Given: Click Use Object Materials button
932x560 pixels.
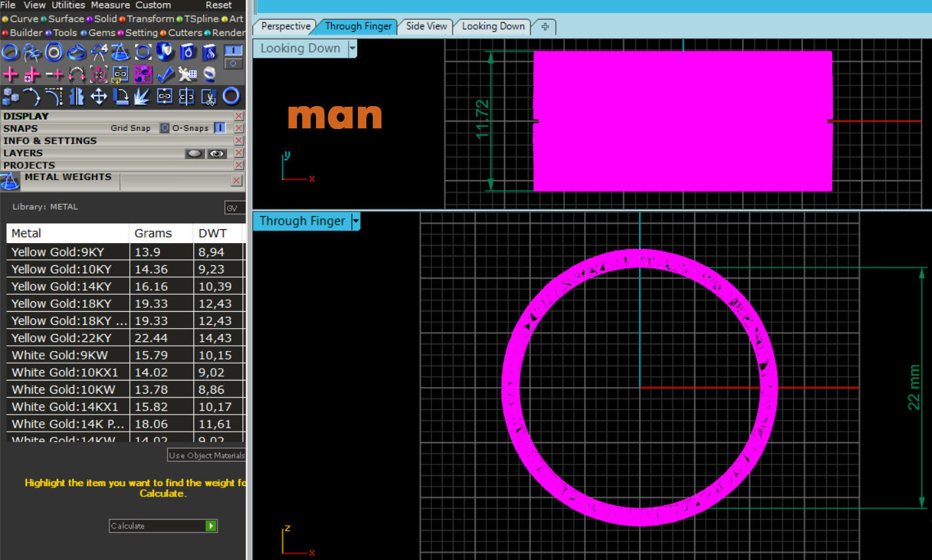Looking at the screenshot, I should click(206, 455).
